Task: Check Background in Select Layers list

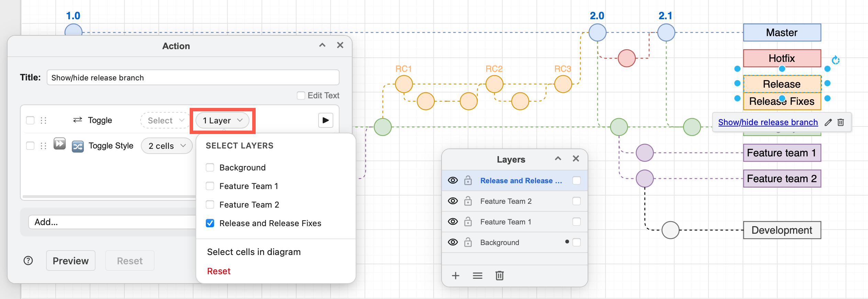Action: 210,167
